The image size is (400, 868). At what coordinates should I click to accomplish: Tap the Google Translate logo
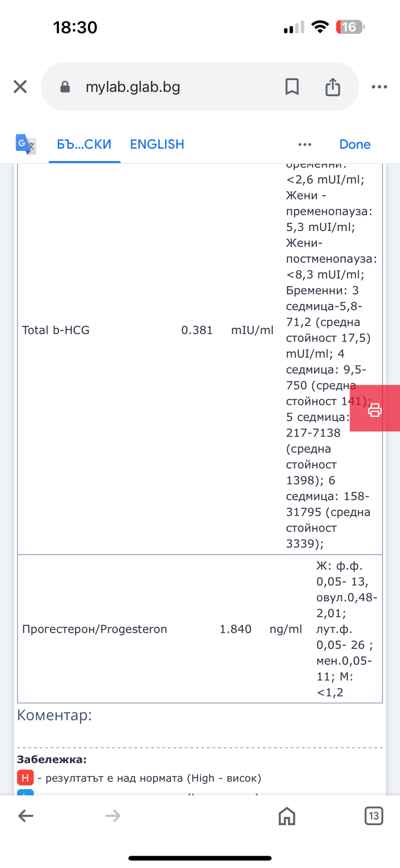click(x=25, y=144)
